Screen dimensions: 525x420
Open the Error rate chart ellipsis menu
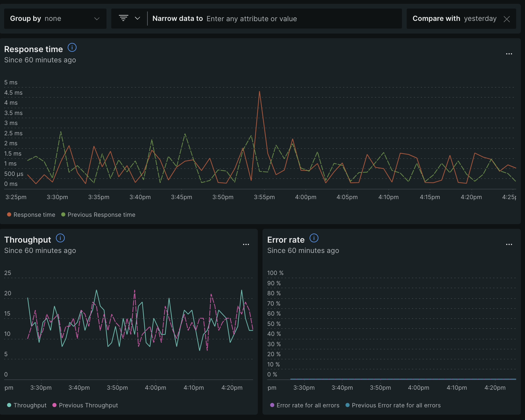(x=509, y=244)
